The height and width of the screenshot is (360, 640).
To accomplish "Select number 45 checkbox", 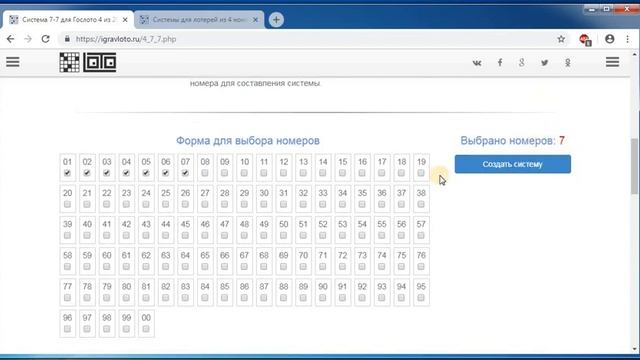I will click(185, 236).
